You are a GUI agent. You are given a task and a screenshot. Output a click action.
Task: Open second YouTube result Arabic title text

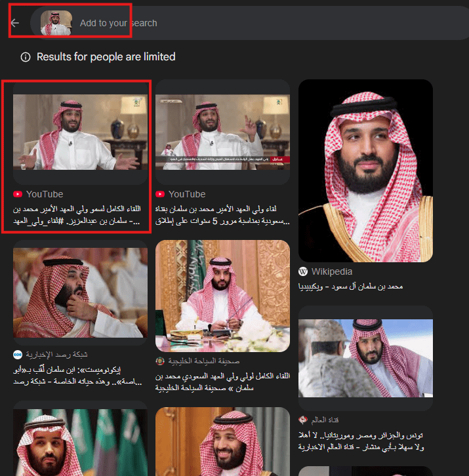pos(222,215)
